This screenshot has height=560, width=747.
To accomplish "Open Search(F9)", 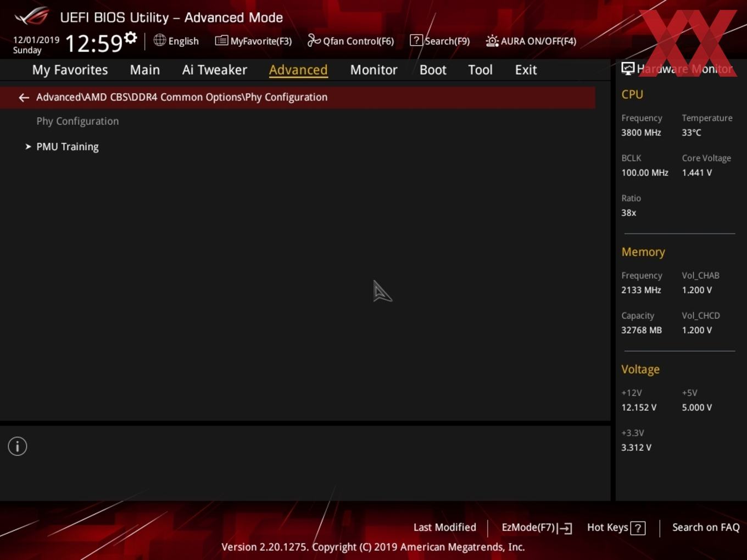I will (x=440, y=41).
